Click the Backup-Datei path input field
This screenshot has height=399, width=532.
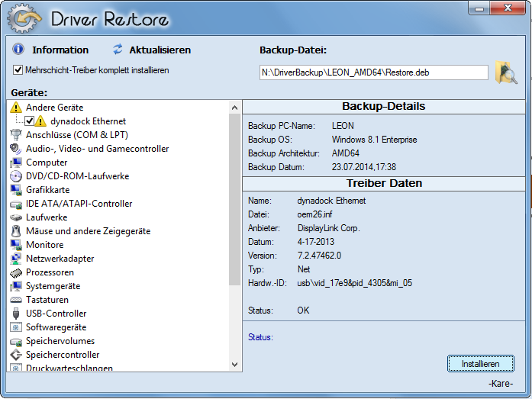(x=373, y=72)
